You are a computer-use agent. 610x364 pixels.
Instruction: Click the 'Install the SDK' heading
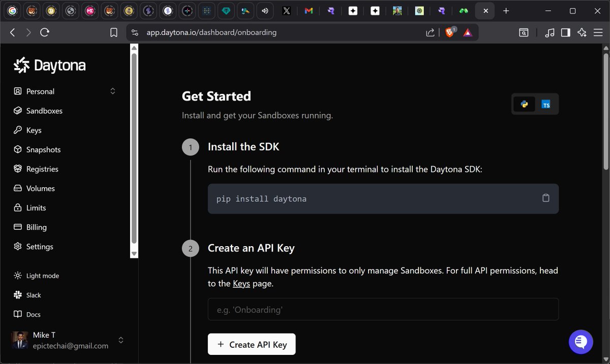(x=243, y=147)
